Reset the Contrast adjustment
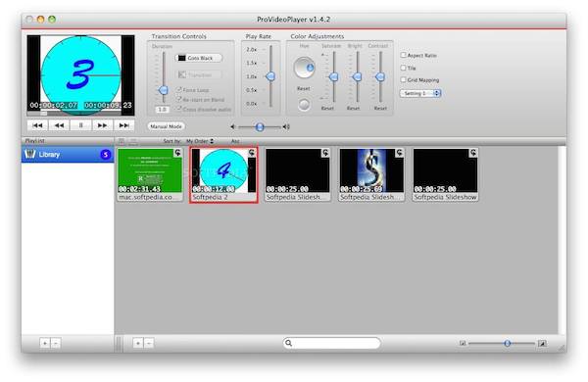588x382 pixels. tap(380, 109)
